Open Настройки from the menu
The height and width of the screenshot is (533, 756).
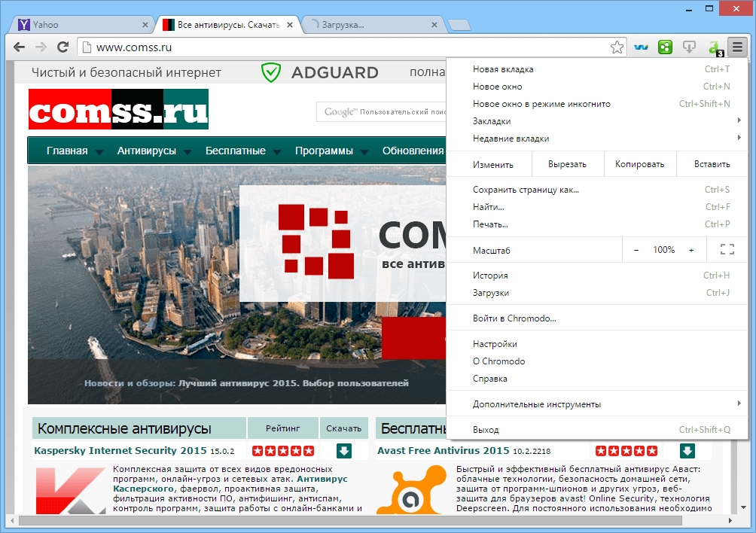click(598, 343)
